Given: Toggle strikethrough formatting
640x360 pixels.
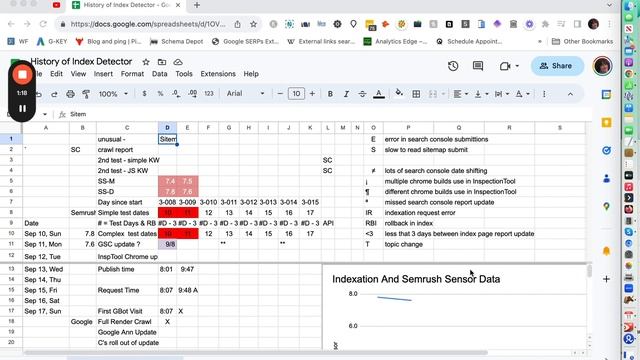Looking at the screenshot, I should 362,94.
